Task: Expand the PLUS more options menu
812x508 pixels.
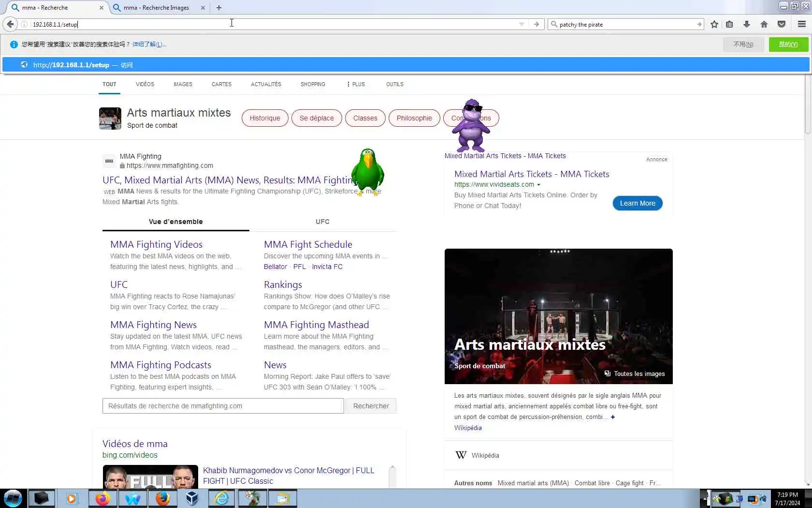Action: [x=356, y=84]
